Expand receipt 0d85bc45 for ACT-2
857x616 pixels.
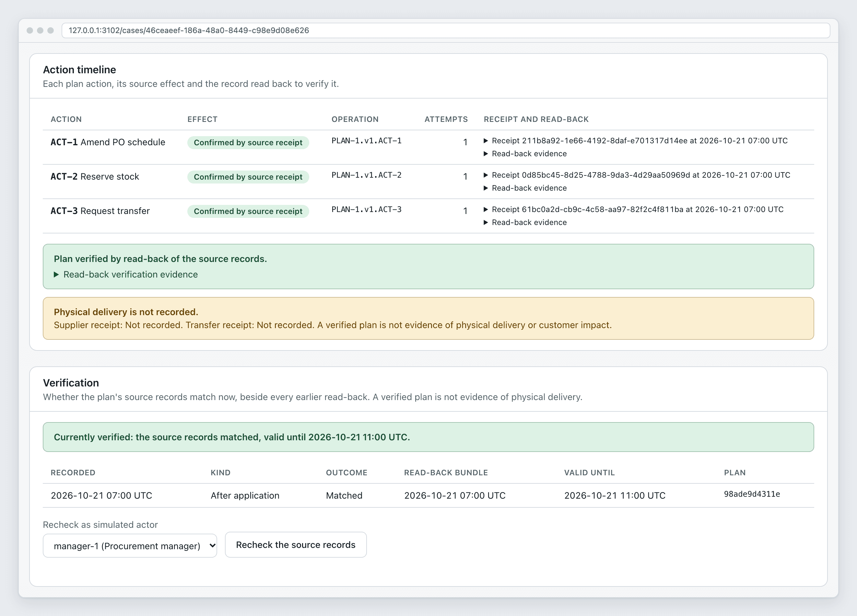point(637,175)
